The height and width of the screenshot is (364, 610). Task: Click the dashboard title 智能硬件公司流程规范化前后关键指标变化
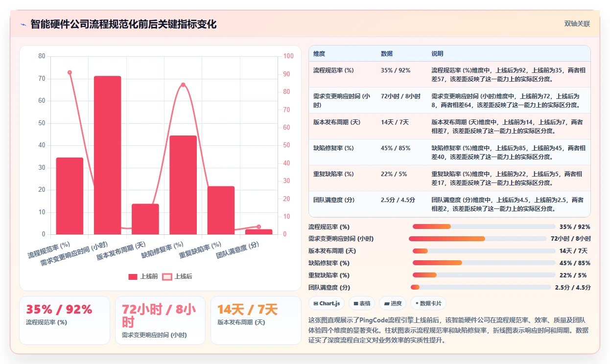pyautogui.click(x=123, y=24)
